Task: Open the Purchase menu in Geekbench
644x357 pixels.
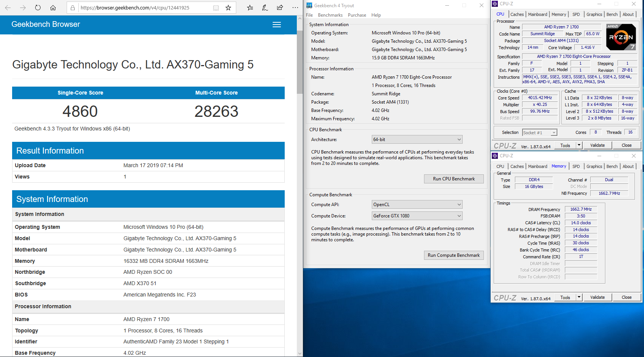Action: tap(357, 15)
